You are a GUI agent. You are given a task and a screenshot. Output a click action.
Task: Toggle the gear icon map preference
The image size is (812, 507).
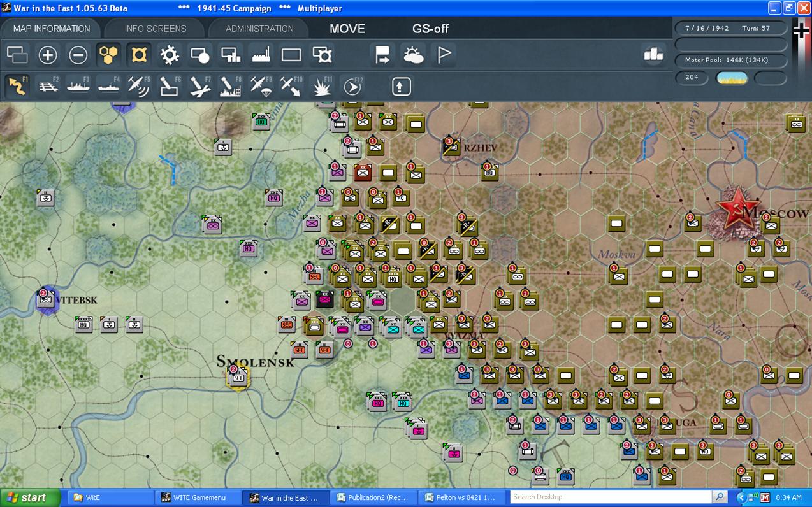(x=170, y=55)
